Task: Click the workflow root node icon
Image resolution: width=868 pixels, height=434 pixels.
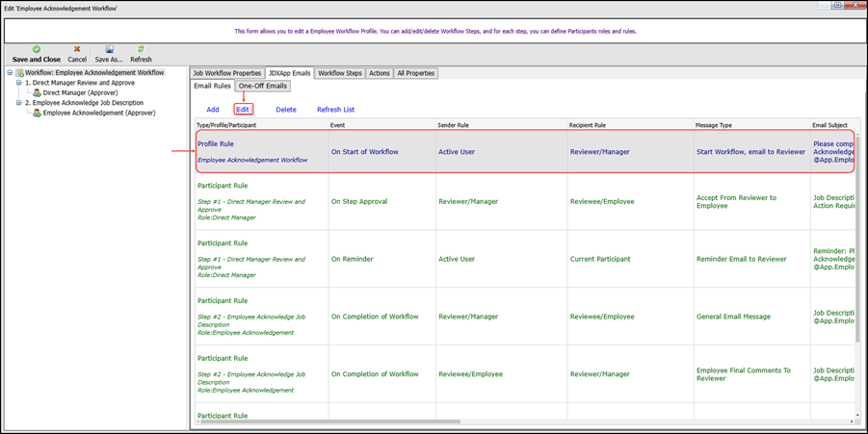Action: (x=19, y=73)
